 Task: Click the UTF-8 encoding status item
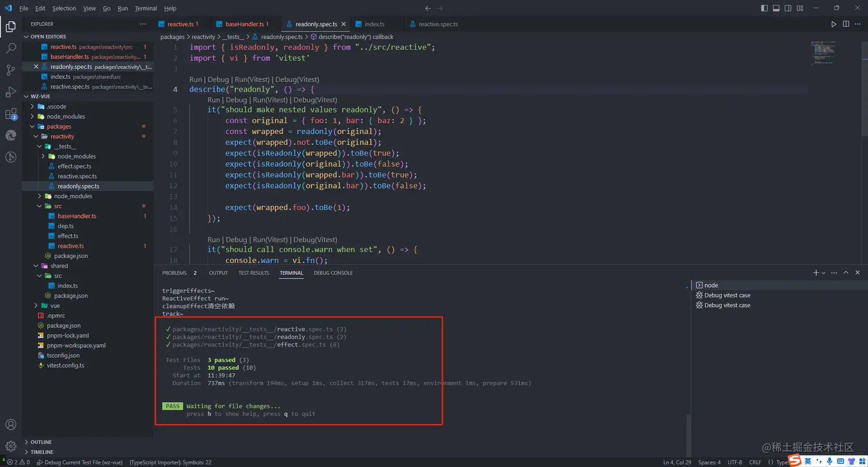pos(735,462)
